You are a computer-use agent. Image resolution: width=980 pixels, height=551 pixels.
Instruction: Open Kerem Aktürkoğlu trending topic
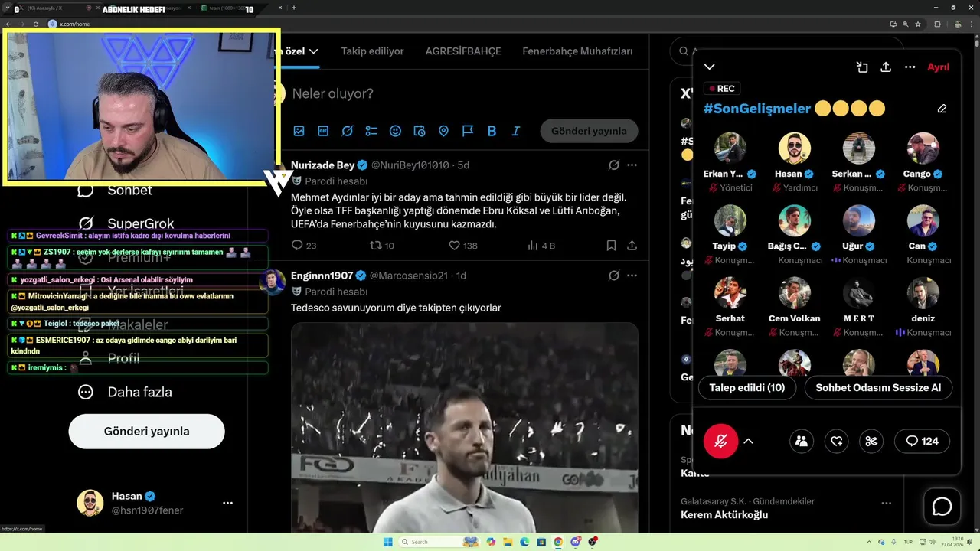[724, 515]
